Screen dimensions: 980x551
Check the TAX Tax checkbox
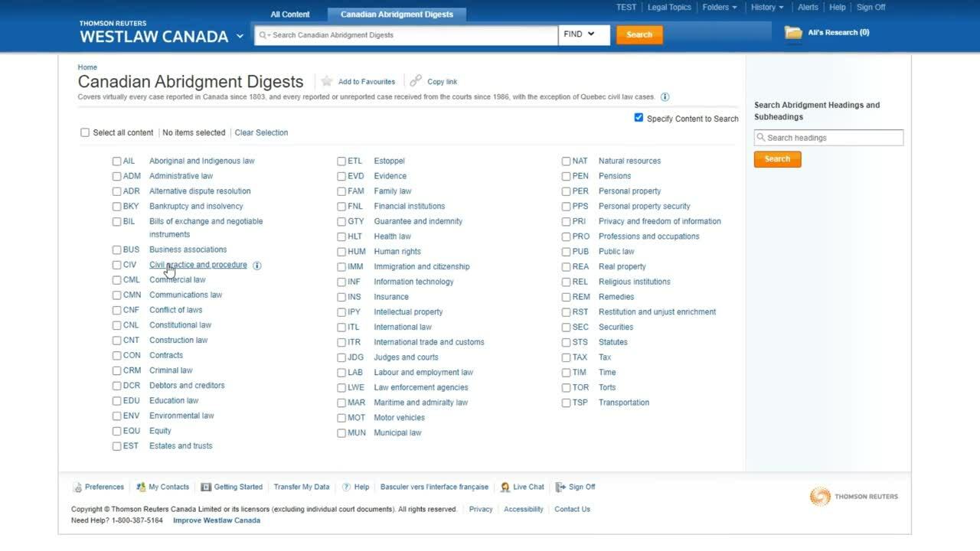click(x=566, y=357)
